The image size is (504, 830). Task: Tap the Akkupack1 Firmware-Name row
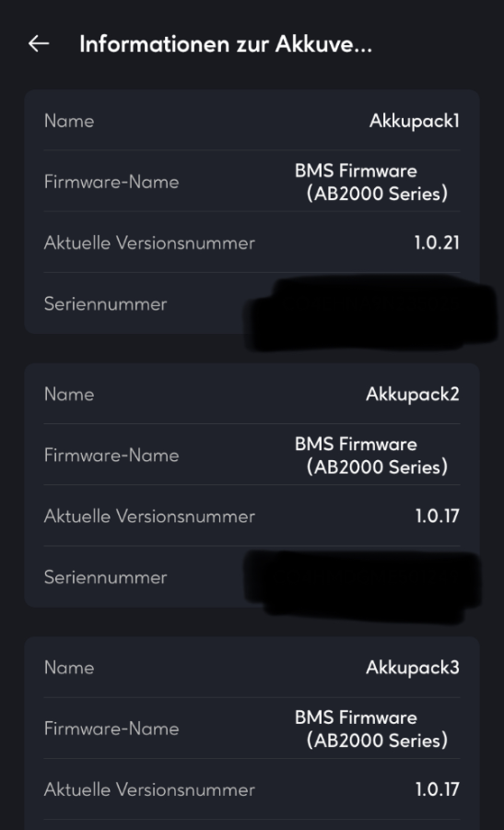pos(252,182)
